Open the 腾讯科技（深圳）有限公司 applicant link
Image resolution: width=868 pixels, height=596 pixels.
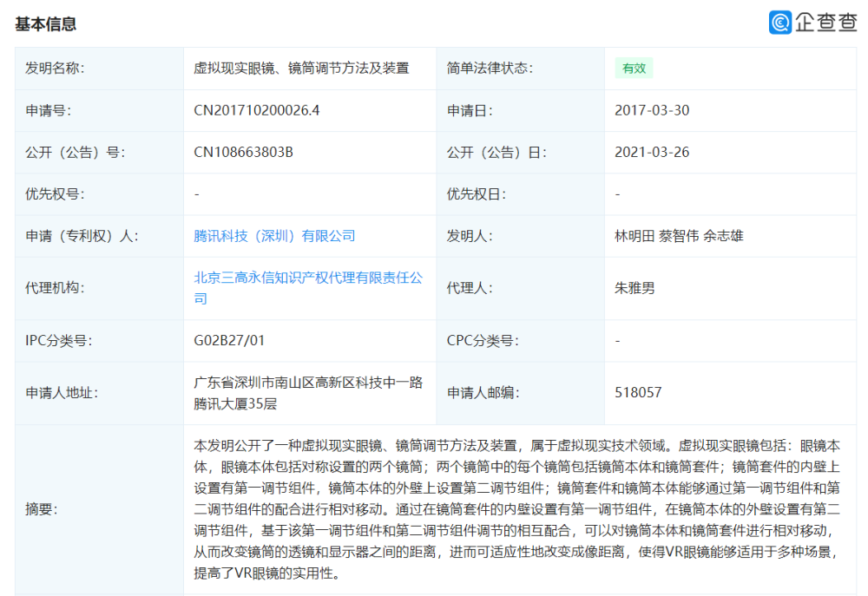coord(274,236)
